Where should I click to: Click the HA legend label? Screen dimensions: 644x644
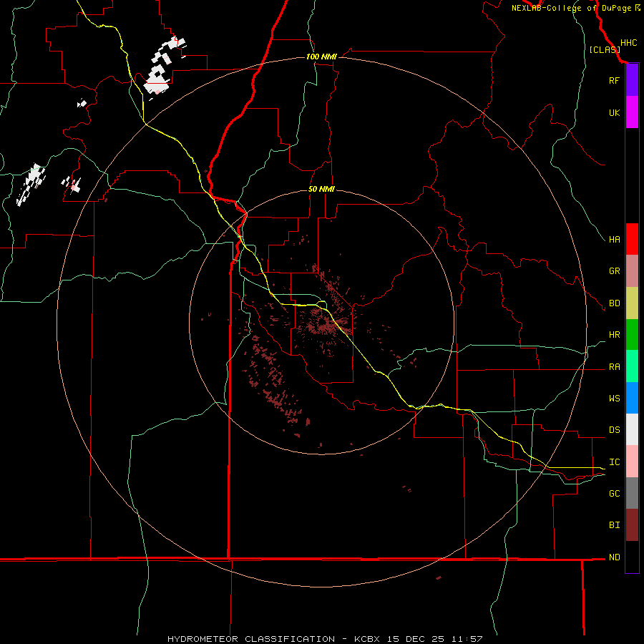pos(614,239)
